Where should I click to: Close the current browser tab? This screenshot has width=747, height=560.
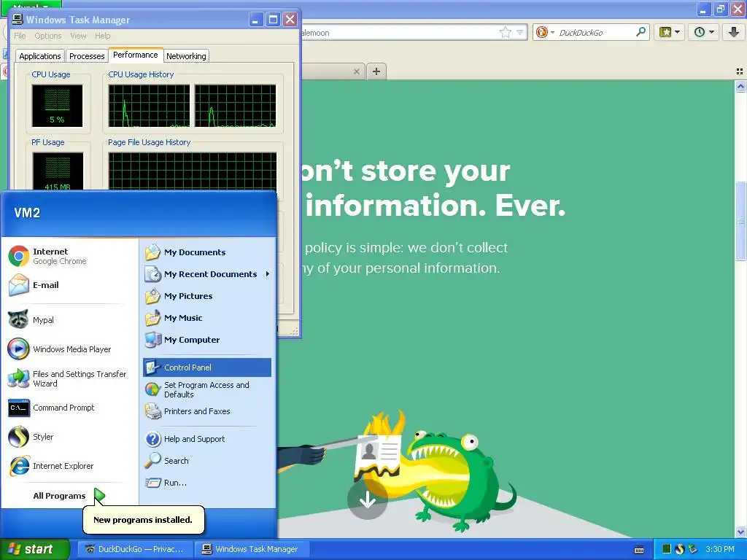[356, 71]
